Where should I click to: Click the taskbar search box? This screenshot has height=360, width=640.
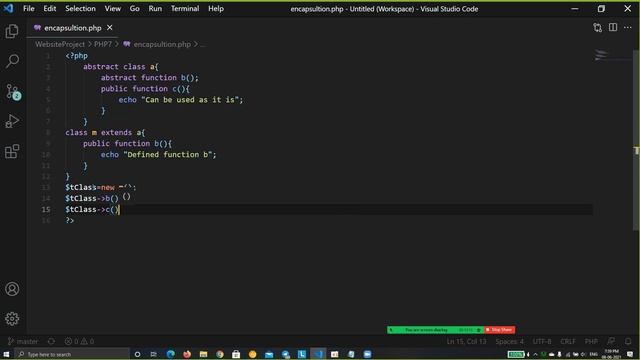[72, 354]
